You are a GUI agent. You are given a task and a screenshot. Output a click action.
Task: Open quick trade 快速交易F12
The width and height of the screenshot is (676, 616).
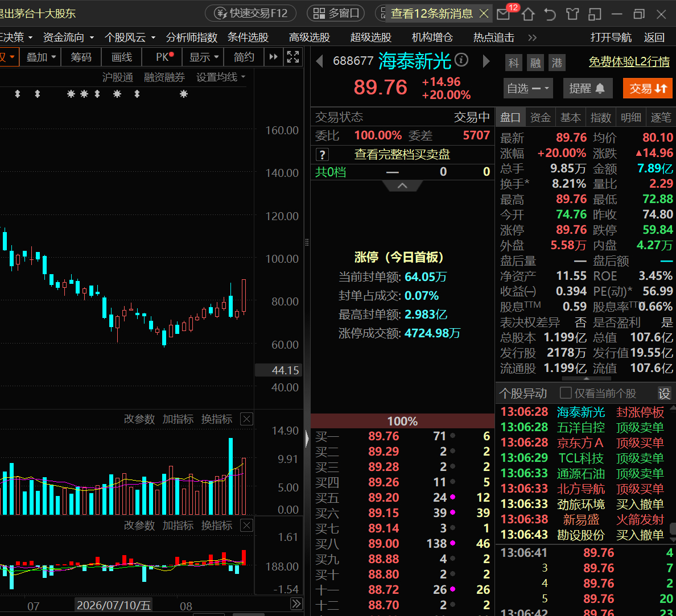pyautogui.click(x=250, y=13)
